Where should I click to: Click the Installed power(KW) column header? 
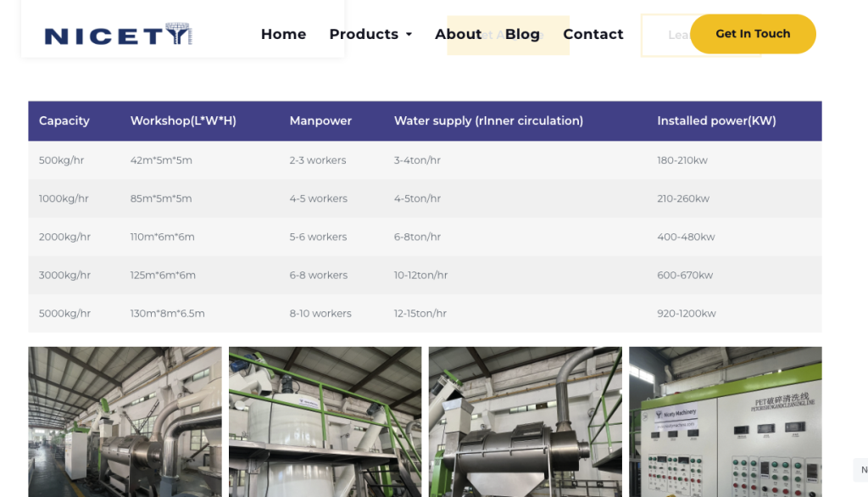[x=716, y=120]
